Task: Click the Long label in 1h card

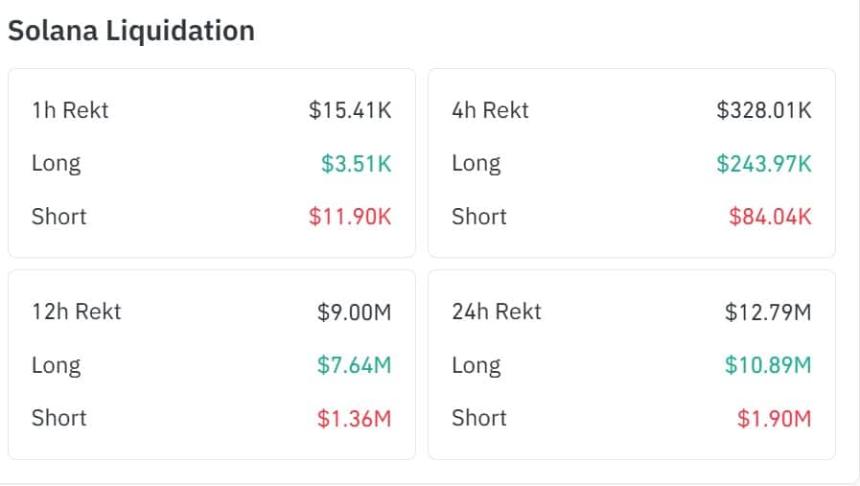Action: click(56, 163)
